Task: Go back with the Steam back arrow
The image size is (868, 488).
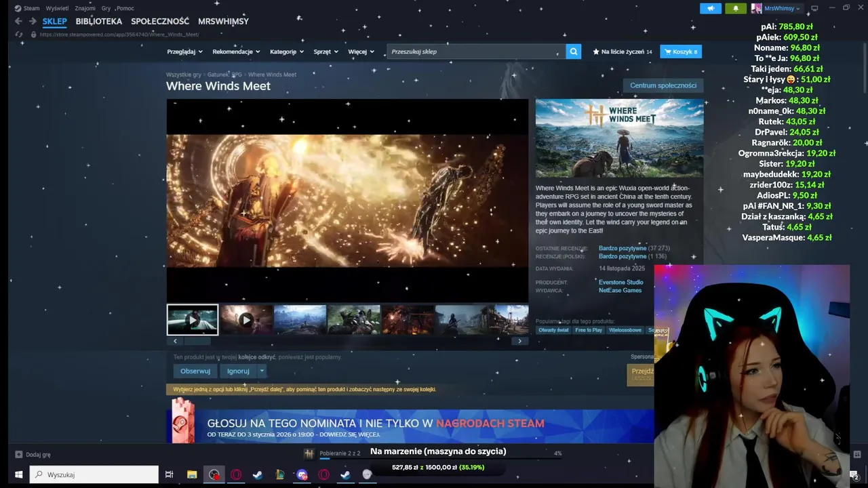Action: pyautogui.click(x=18, y=21)
